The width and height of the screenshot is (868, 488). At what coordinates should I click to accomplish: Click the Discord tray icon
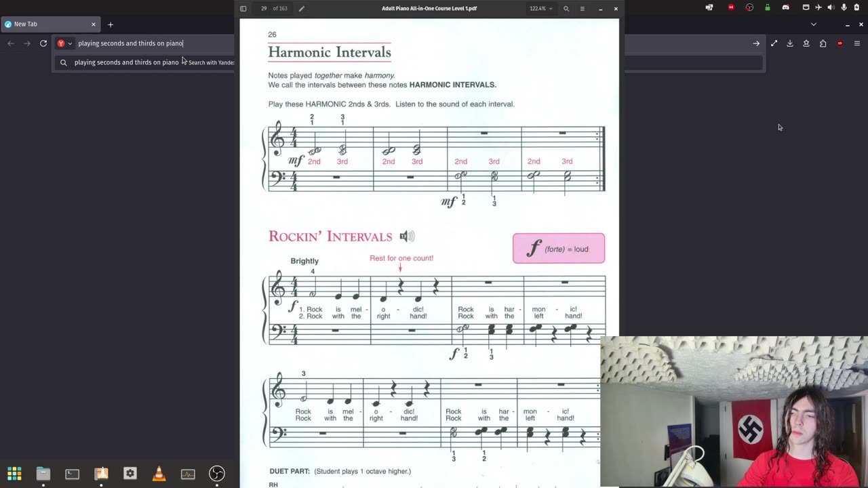pyautogui.click(x=786, y=7)
